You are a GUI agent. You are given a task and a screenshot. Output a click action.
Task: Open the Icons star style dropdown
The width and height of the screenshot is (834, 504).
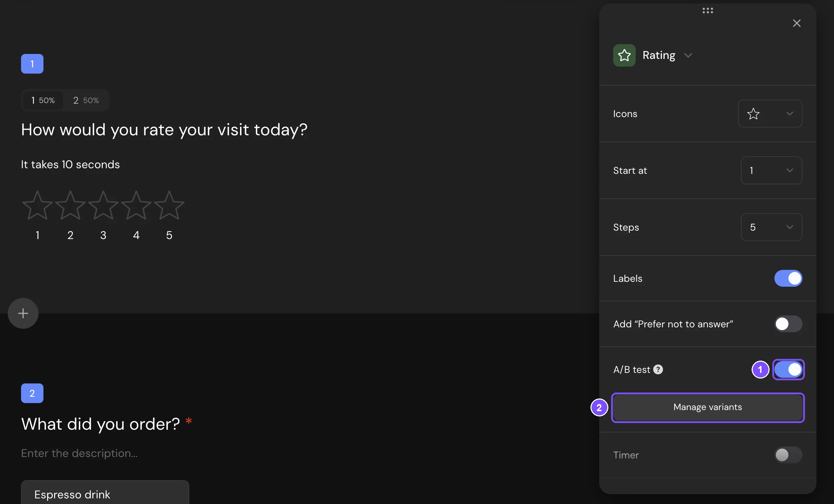(x=770, y=114)
